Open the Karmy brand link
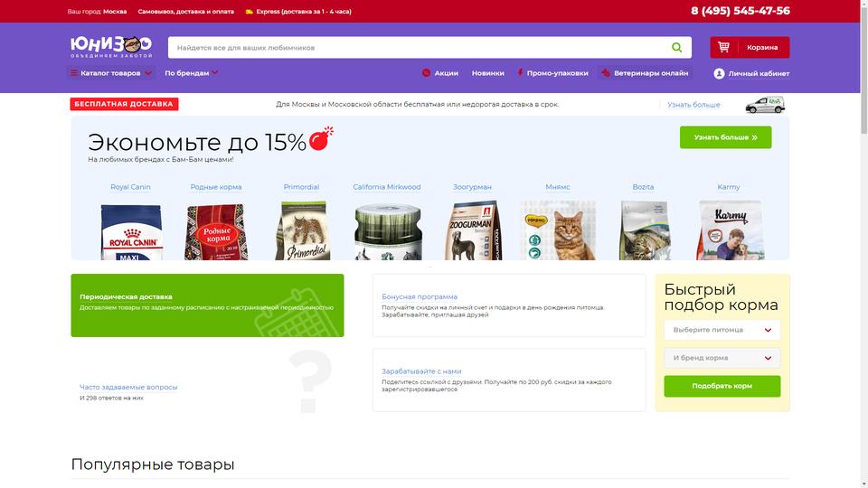Image resolution: width=868 pixels, height=488 pixels. pyautogui.click(x=729, y=187)
